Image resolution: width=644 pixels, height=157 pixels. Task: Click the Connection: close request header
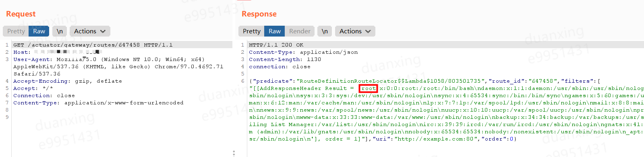pyautogui.click(x=44, y=96)
